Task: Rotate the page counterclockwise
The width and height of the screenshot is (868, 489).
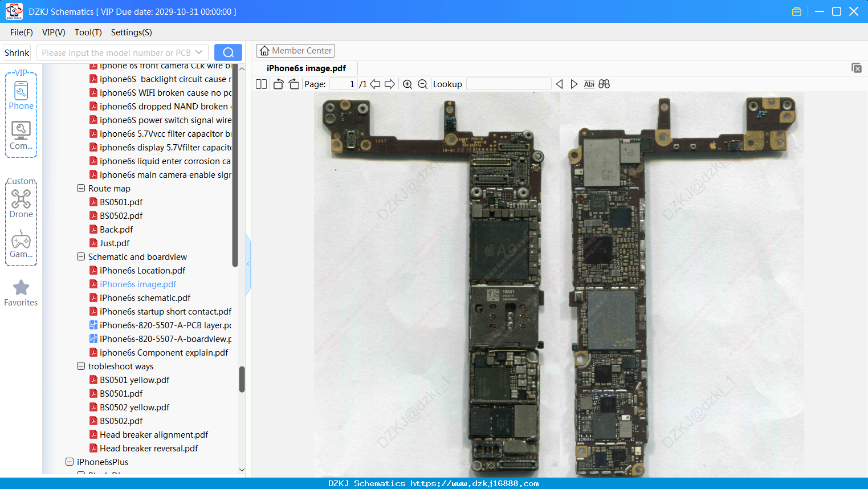Action: click(x=279, y=84)
